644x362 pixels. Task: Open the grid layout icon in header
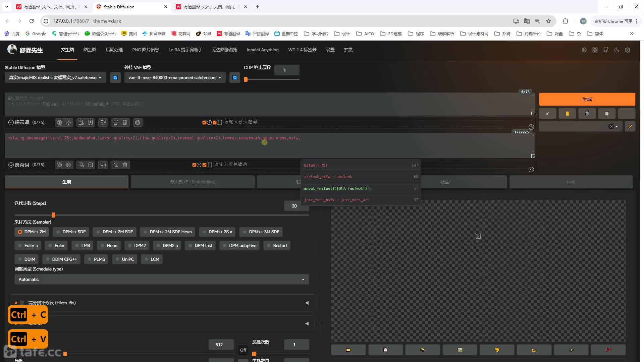(x=595, y=50)
